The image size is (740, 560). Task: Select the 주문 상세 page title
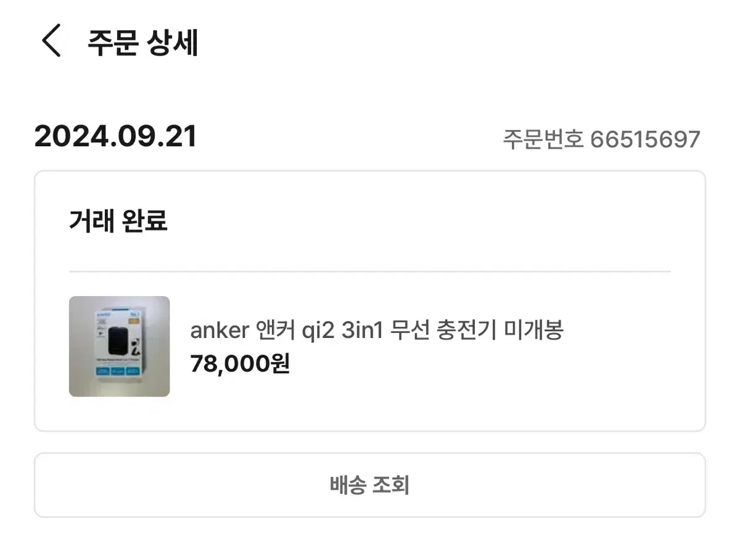[142, 42]
